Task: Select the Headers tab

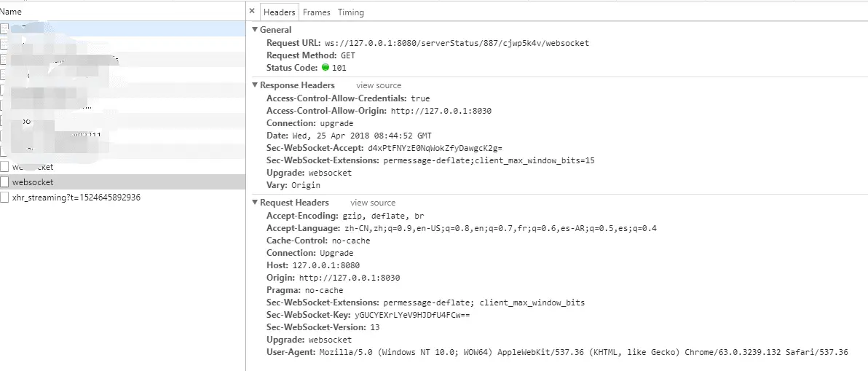Action: point(279,12)
